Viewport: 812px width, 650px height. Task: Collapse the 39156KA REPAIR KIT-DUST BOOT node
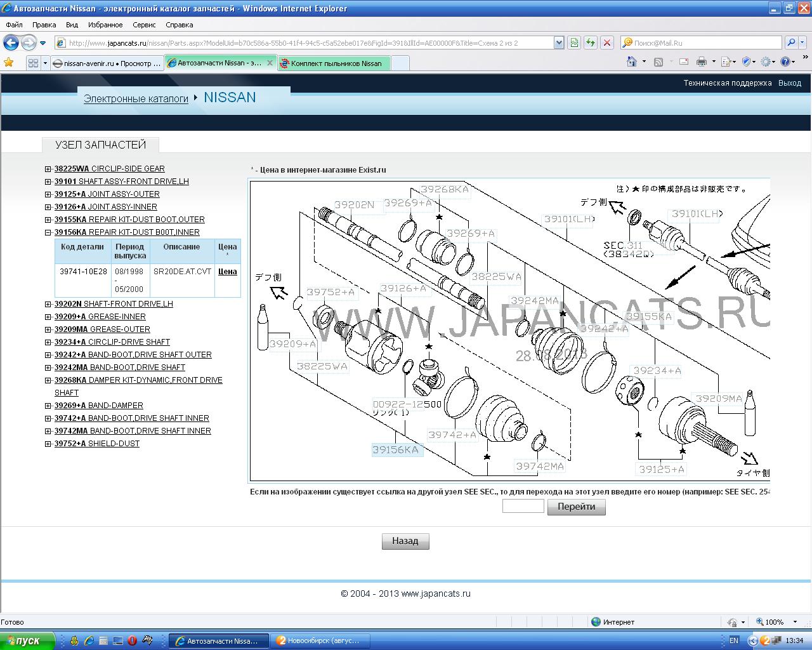48,232
